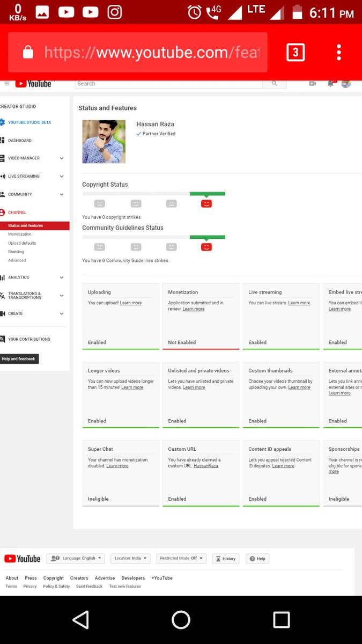The width and height of the screenshot is (362, 644).
Task: Expand the Create chevron
Action: pyautogui.click(x=62, y=313)
